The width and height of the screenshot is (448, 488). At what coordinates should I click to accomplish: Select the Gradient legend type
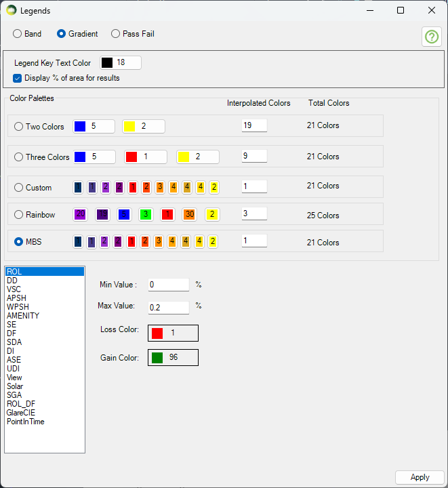click(x=77, y=34)
